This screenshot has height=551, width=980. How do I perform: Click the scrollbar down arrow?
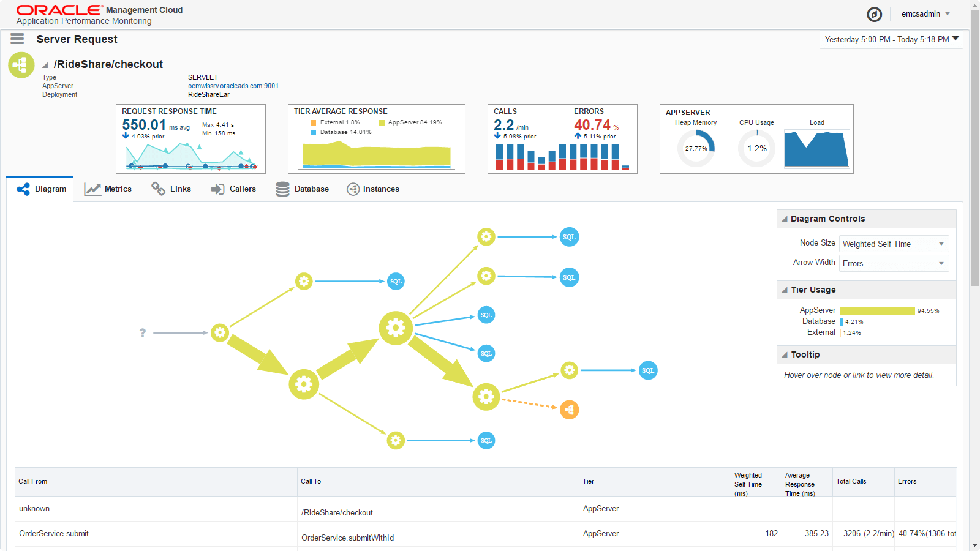(x=975, y=545)
